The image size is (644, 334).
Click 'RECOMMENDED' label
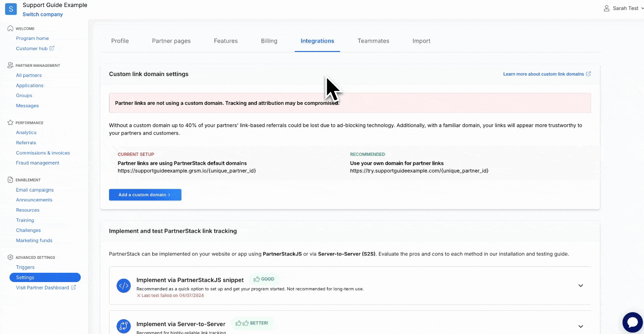point(367,154)
